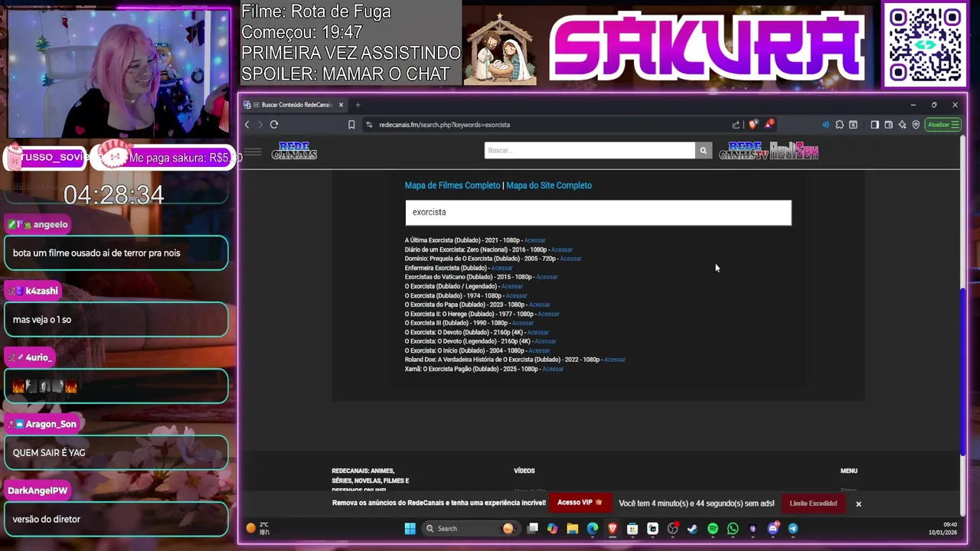
Task: Open the Leo AI sparkle icon
Action: [902, 125]
